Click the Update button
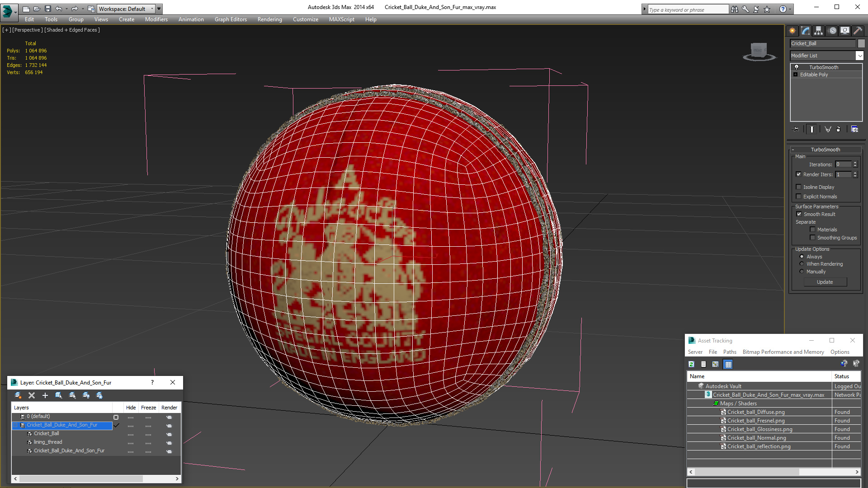868x488 pixels. [x=825, y=282]
